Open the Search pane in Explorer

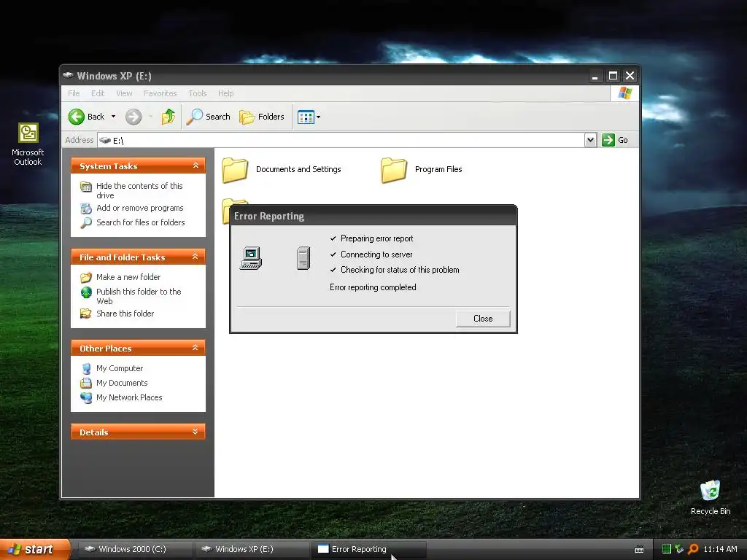click(x=208, y=117)
